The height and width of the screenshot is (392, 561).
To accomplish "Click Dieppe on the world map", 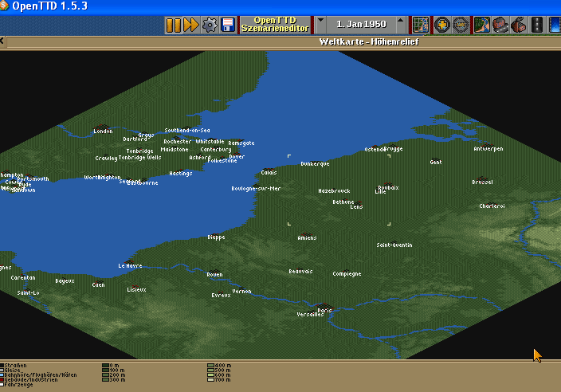I will 216,237.
